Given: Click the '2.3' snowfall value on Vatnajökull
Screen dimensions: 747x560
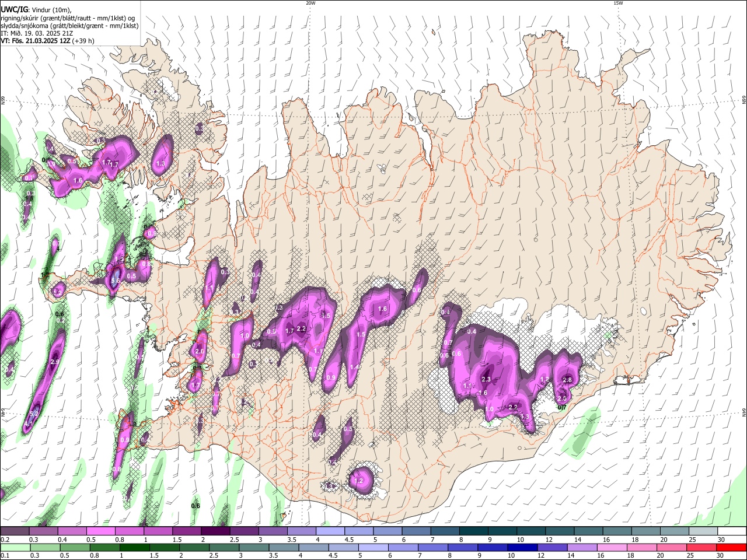Looking at the screenshot, I should point(486,379).
